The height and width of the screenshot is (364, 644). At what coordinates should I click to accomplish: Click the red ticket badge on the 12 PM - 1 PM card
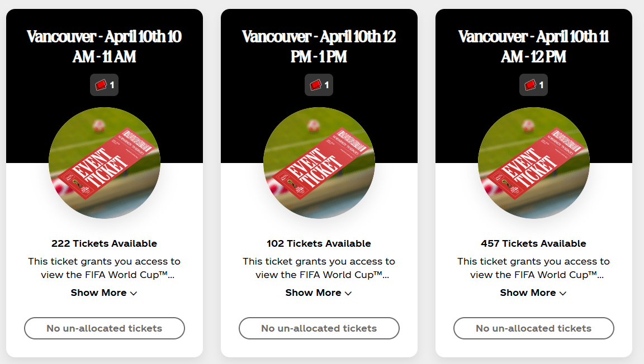point(319,85)
